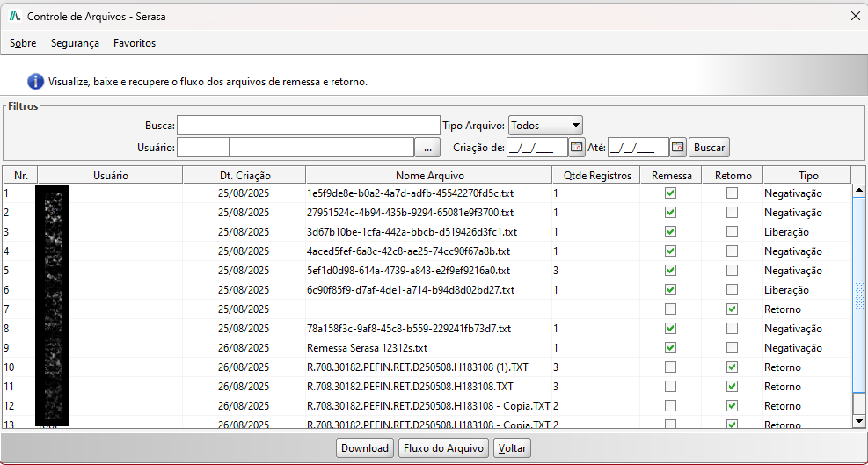Toggle Remessa checkbox for the 78a158f3c file
Screen dimensions: 868x465
click(670, 328)
